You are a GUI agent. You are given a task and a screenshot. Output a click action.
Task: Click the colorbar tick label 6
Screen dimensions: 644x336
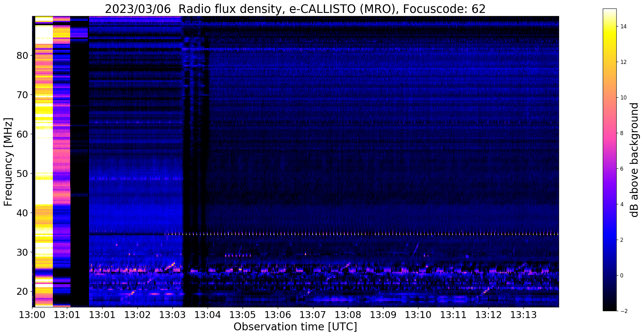[x=621, y=169]
